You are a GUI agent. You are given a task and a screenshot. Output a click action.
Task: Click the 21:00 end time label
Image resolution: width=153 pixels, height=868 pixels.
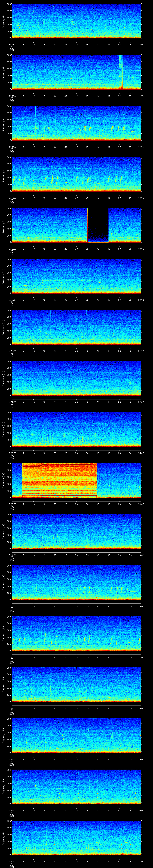[x=141, y=351]
